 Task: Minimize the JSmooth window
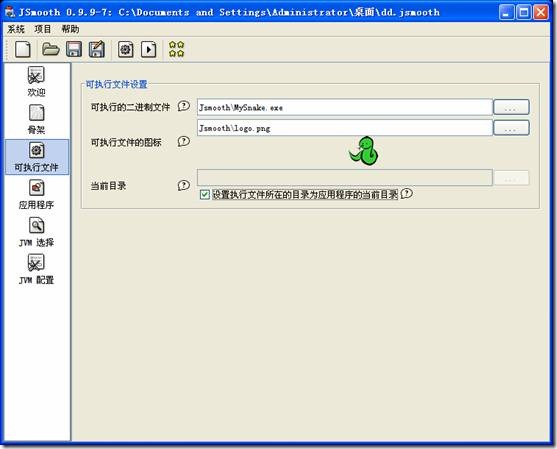point(507,12)
